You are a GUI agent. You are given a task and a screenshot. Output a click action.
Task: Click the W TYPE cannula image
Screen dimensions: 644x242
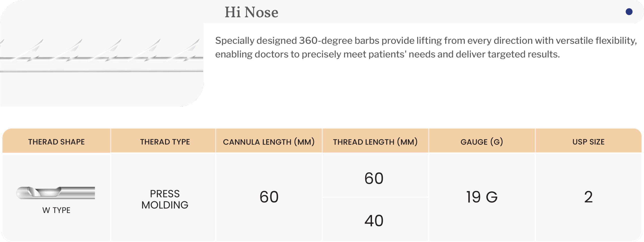click(x=56, y=193)
